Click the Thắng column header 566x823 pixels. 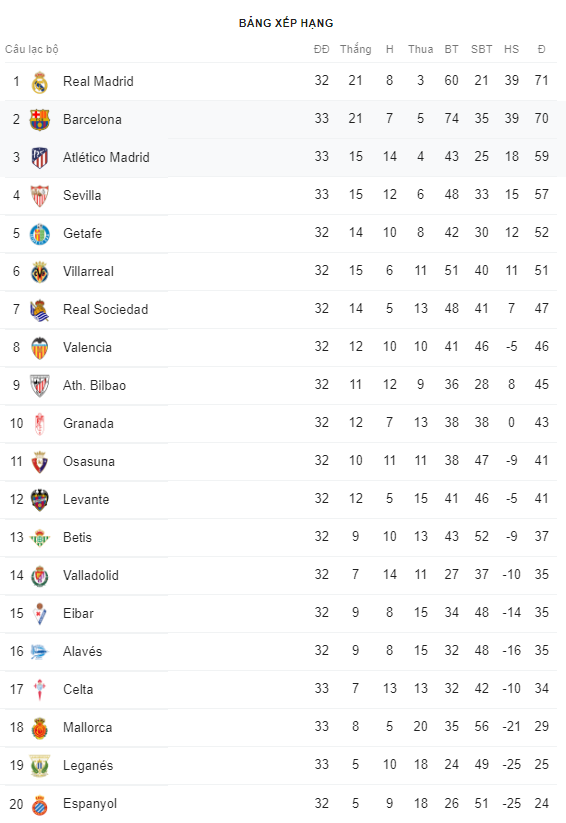[355, 49]
